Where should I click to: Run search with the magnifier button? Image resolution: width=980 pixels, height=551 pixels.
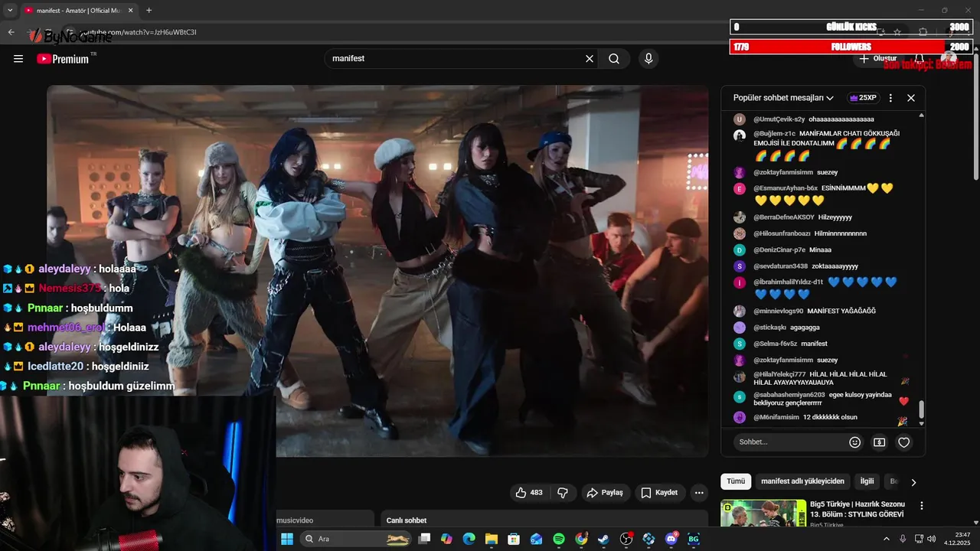pyautogui.click(x=614, y=59)
